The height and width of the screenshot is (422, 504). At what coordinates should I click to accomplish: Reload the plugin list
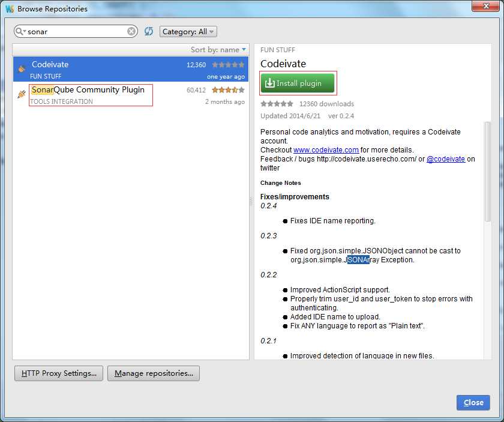coord(149,31)
